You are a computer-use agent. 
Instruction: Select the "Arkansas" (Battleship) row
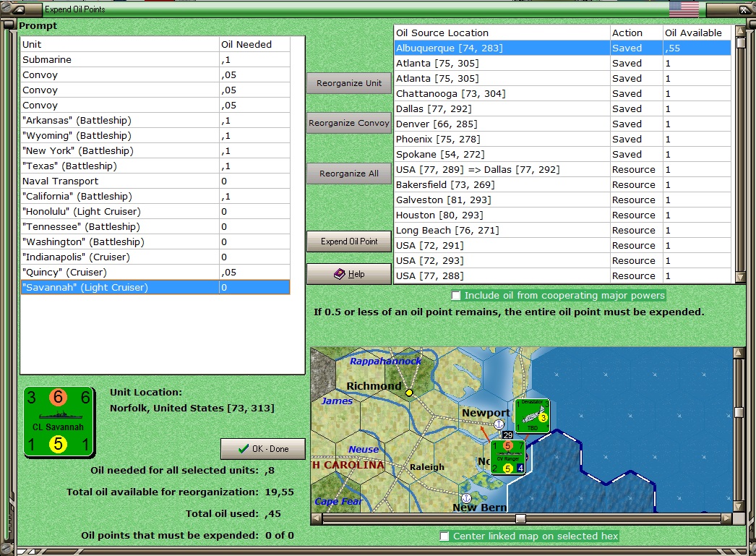coord(155,121)
